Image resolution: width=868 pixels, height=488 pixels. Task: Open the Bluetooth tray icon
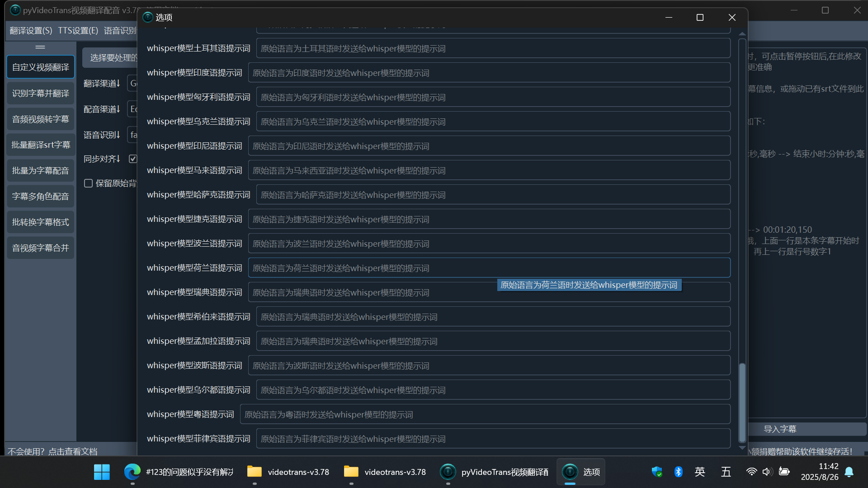coord(678,472)
